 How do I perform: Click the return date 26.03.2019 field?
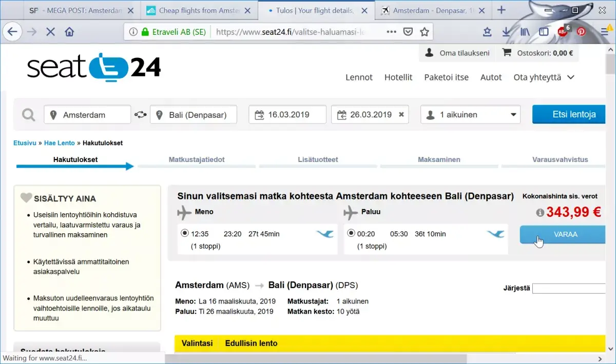pos(370,115)
